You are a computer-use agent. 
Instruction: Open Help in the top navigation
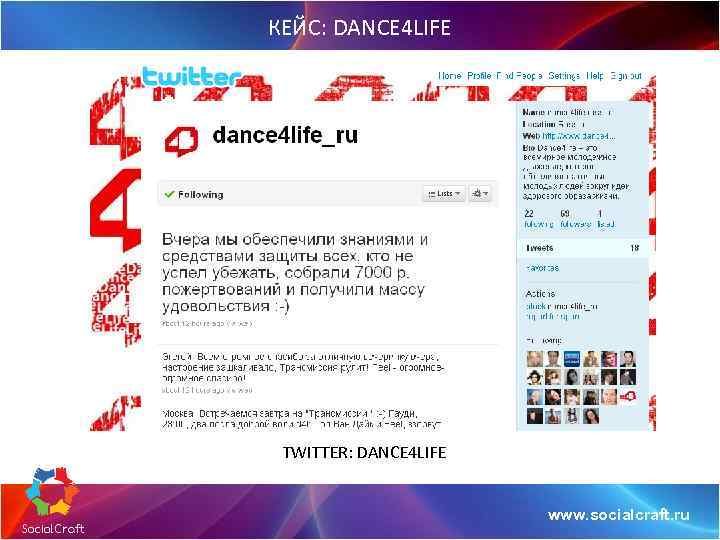[595, 76]
